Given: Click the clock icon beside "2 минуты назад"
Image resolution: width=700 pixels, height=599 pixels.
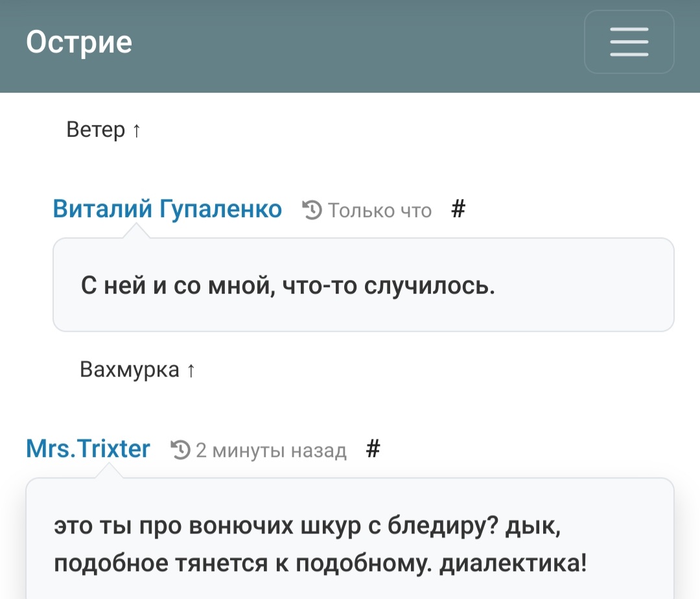Looking at the screenshot, I should [181, 449].
